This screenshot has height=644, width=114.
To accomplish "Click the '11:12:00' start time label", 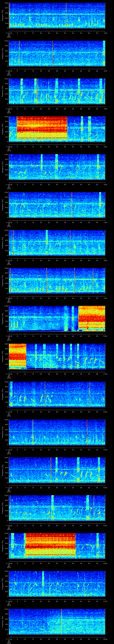I will [x=9, y=450].
